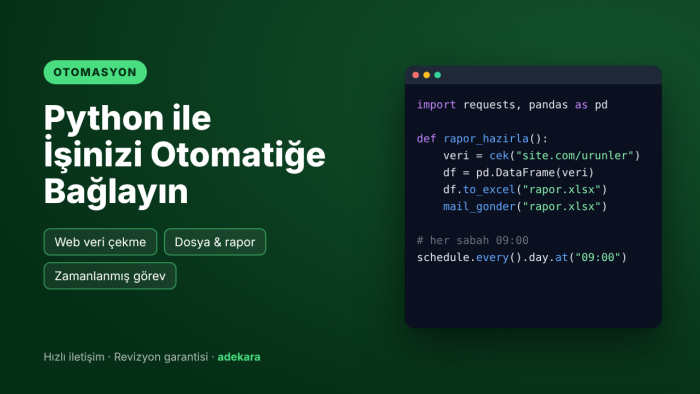Click the adekara username link
The height and width of the screenshot is (394, 700).
point(239,357)
